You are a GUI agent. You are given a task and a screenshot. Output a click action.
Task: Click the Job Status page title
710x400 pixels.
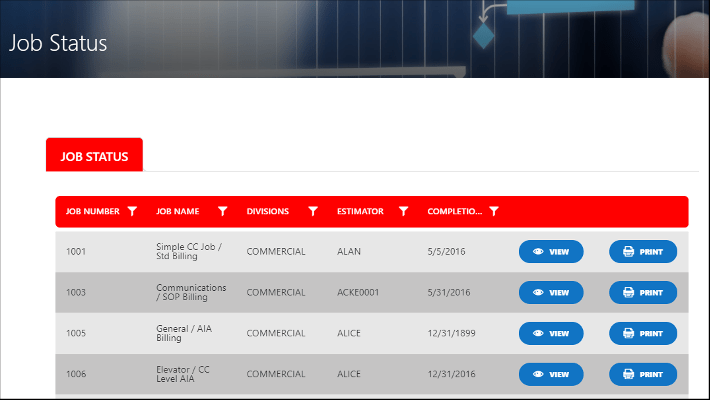click(58, 43)
